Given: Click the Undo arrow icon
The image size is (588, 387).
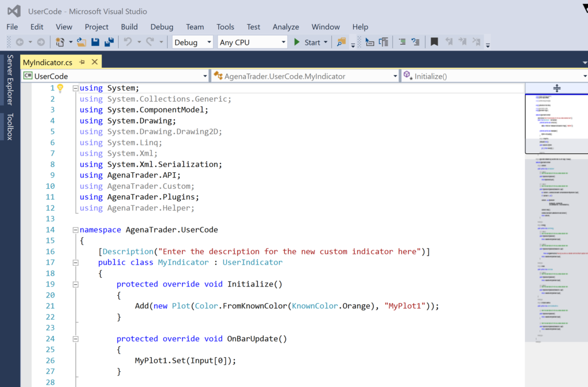Looking at the screenshot, I should coord(128,41).
